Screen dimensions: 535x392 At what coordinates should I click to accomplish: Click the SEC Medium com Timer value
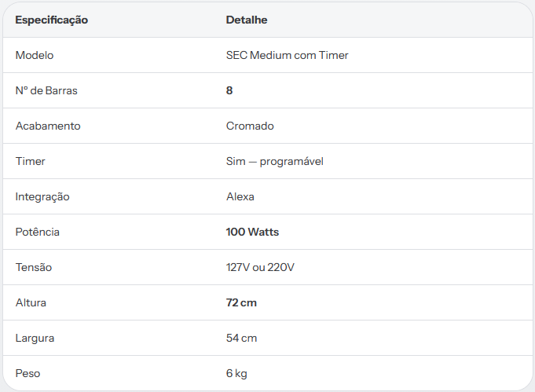click(287, 55)
